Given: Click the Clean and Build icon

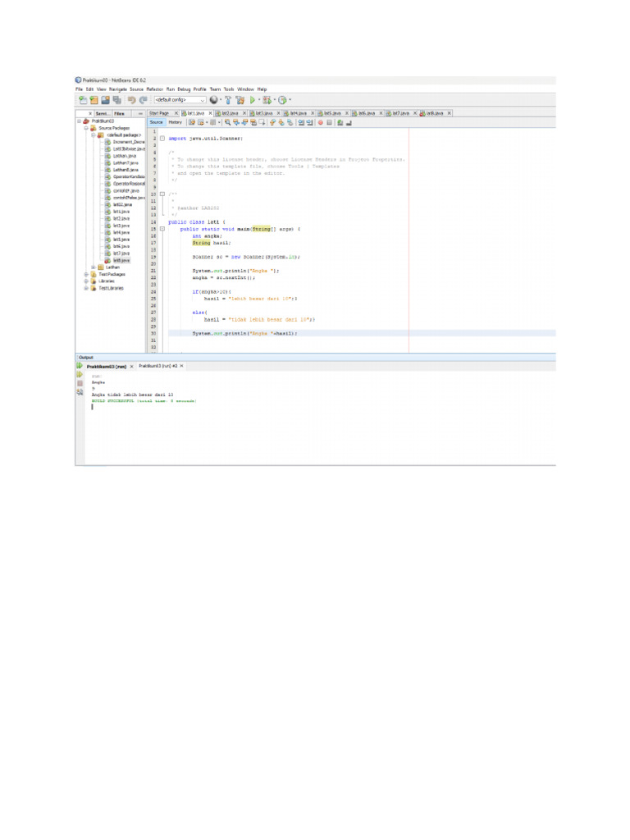Looking at the screenshot, I should pos(240,99).
